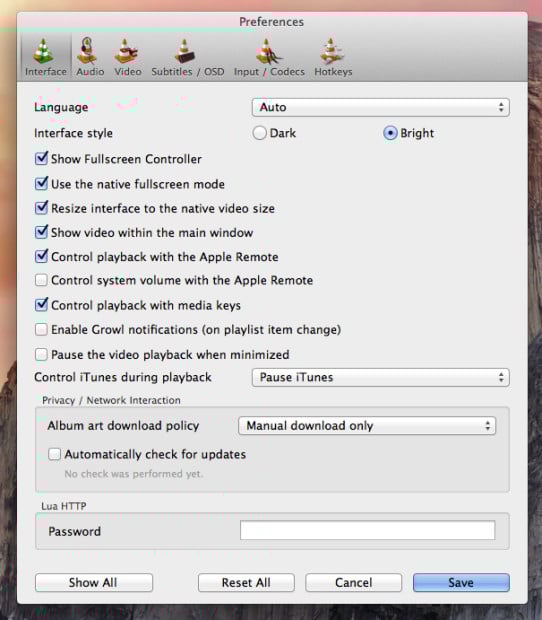Open the Language dropdown set to Auto

point(381,107)
